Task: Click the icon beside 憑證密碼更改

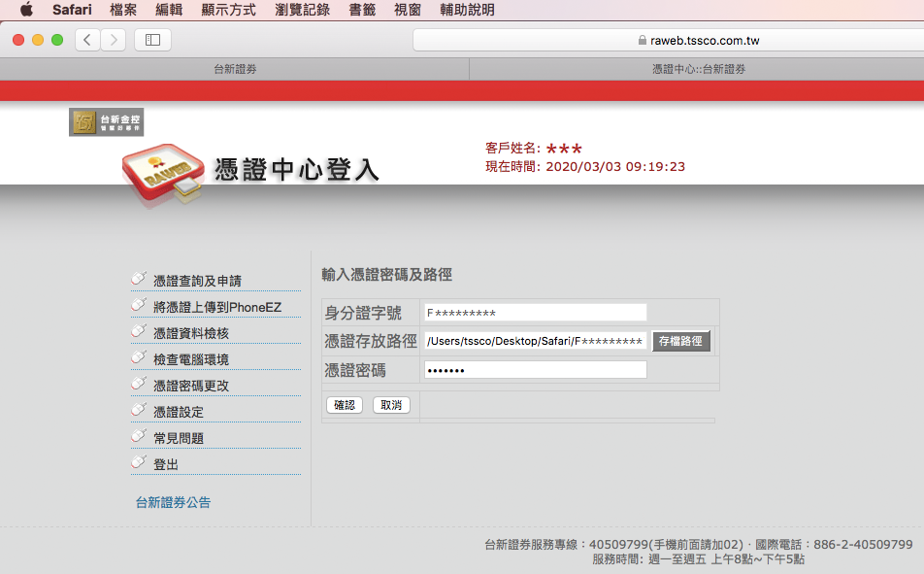Action: (x=139, y=383)
